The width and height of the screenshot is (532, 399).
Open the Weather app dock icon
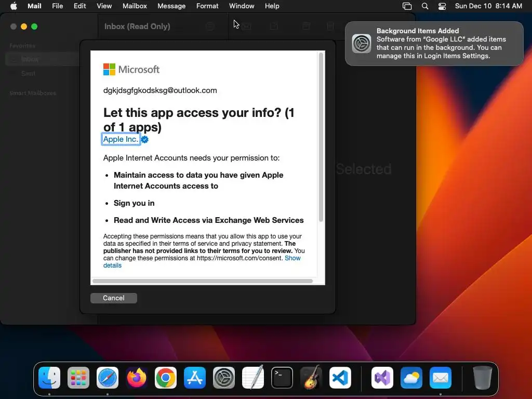point(411,378)
